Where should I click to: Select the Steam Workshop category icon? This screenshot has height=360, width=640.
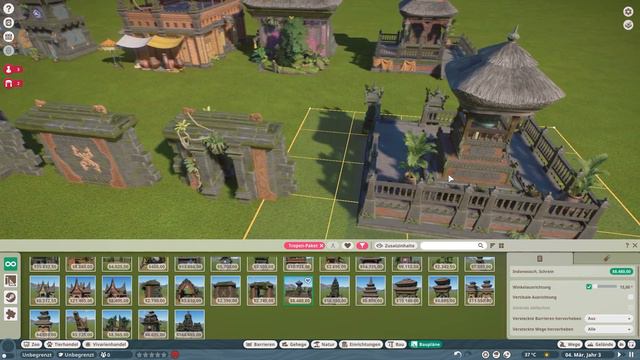(x=11, y=297)
